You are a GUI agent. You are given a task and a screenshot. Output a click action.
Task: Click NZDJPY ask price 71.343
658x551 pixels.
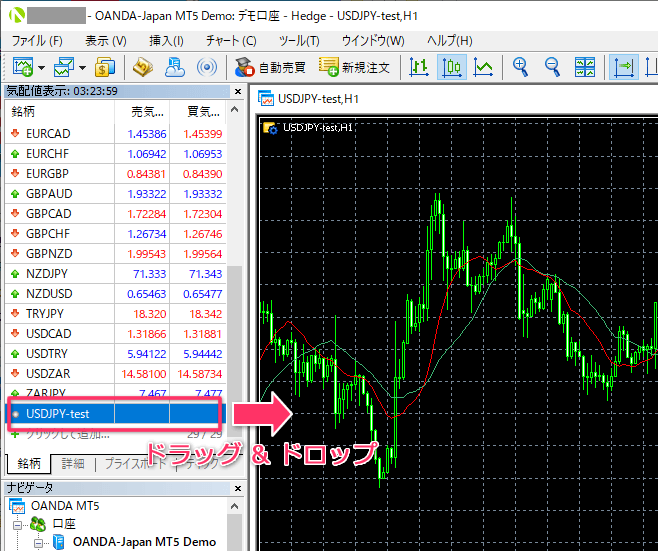pyautogui.click(x=205, y=274)
